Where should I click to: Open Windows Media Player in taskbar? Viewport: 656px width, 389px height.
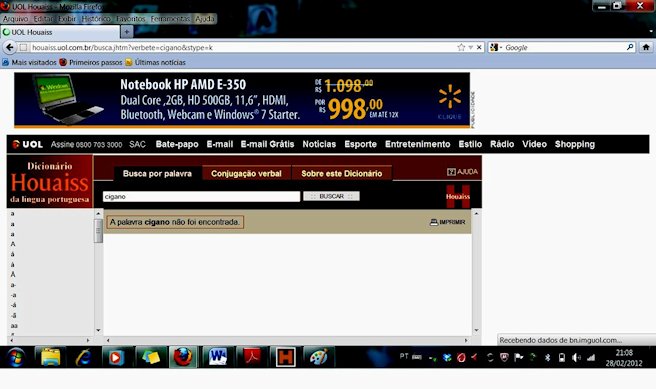[116, 358]
